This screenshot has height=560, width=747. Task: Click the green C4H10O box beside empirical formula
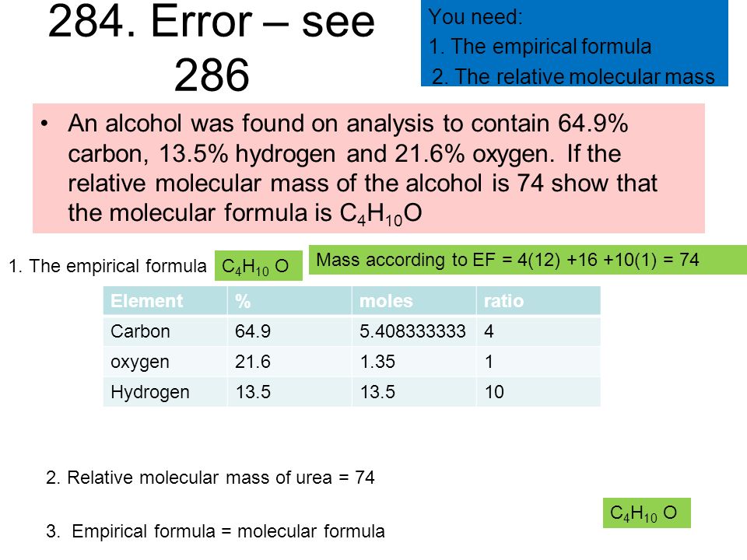(x=258, y=266)
